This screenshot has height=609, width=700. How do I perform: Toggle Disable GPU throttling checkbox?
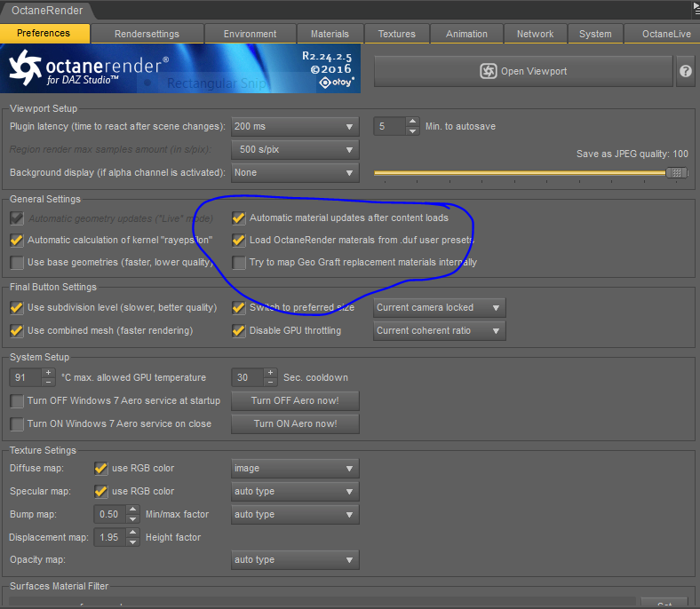[239, 331]
